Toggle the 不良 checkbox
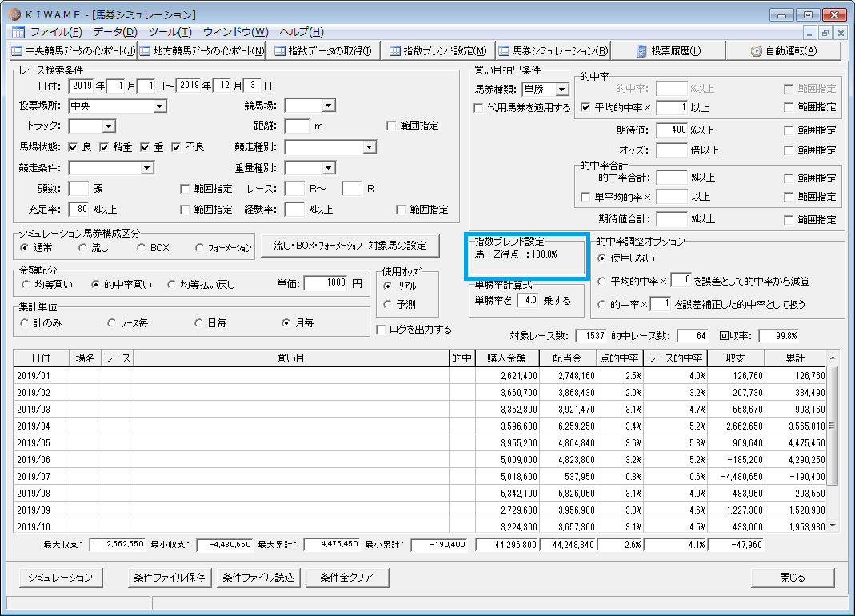 pos(176,147)
